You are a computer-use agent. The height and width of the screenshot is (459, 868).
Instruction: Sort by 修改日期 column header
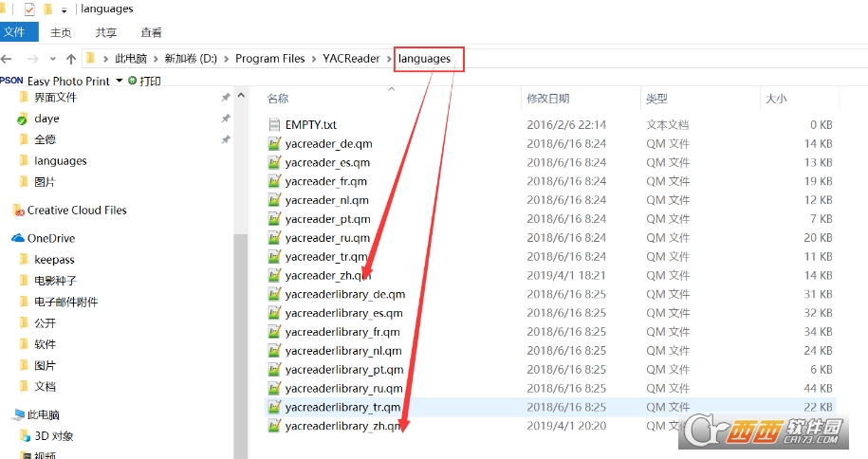548,99
